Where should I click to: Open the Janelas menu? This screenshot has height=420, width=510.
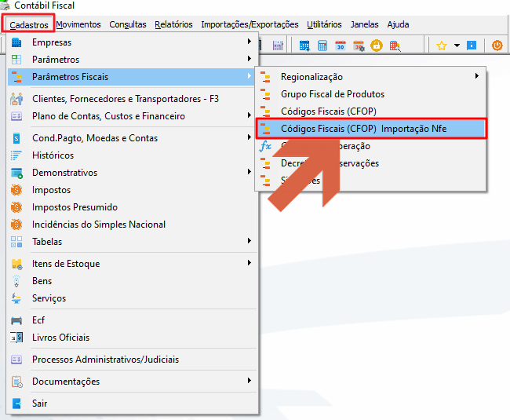[x=364, y=24]
